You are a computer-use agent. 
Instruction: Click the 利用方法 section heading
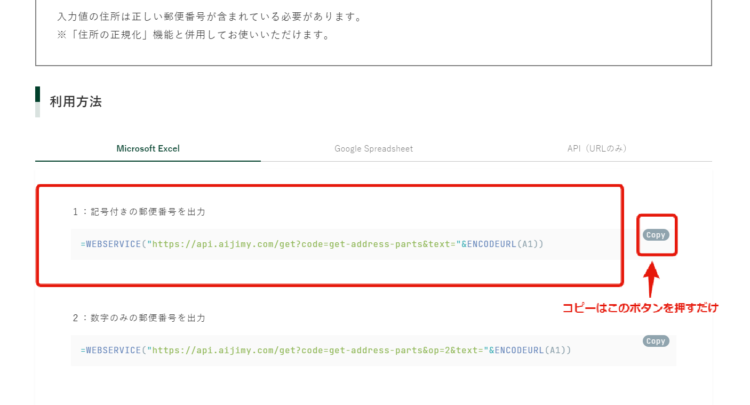(76, 101)
